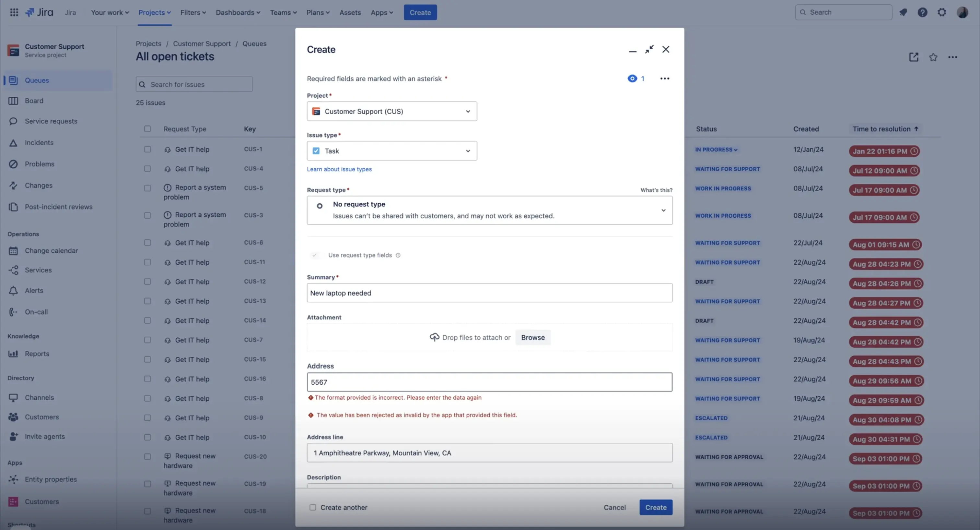Click the Browse button for attachments
Image resolution: width=980 pixels, height=530 pixels.
(x=532, y=337)
